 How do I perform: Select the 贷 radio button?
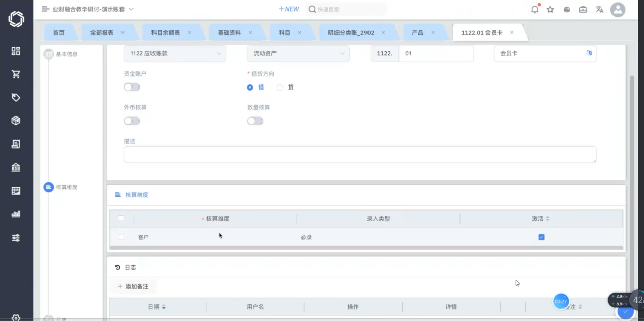point(280,87)
